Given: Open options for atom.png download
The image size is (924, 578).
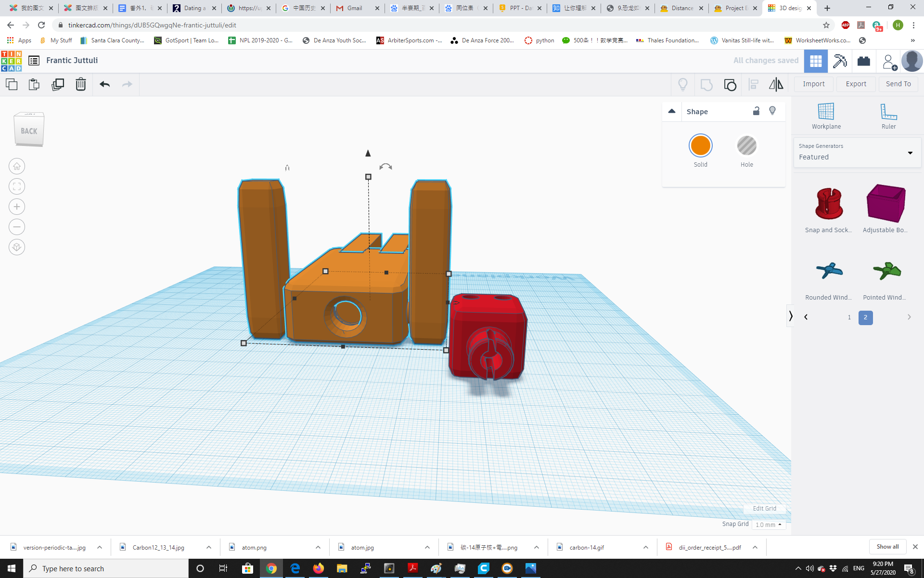Looking at the screenshot, I should 318,547.
